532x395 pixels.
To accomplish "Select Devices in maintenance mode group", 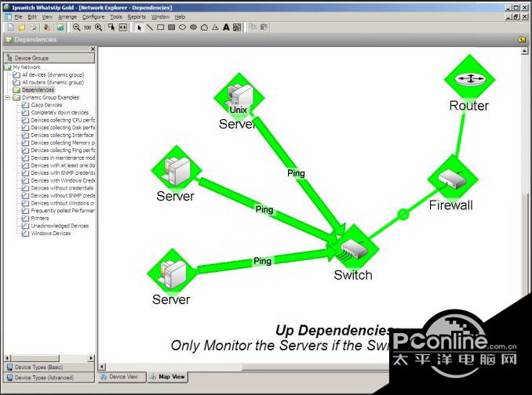I will [x=63, y=158].
